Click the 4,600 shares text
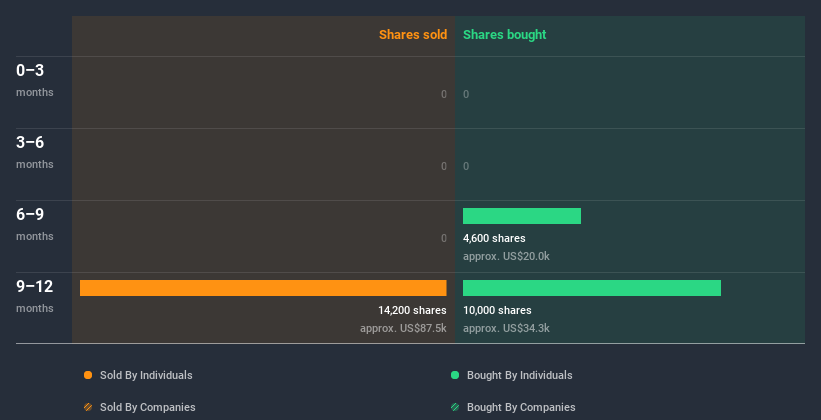The image size is (821, 420). [494, 238]
